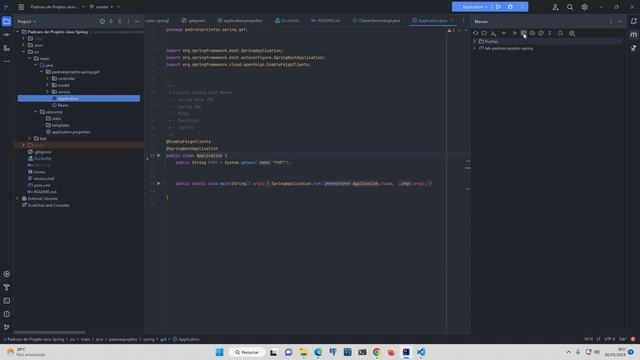
Task: Collapse the src folder
Action: [24, 52]
